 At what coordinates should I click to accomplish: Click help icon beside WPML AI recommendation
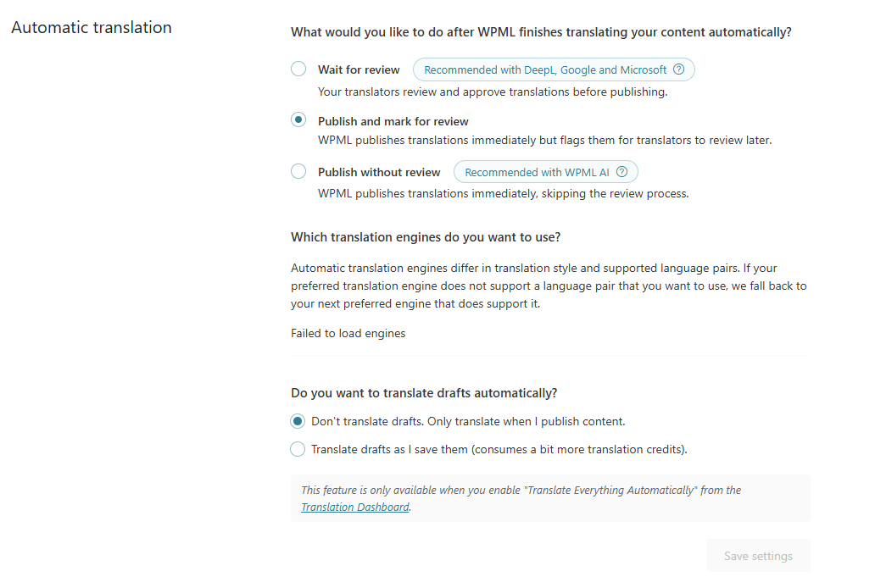coord(621,172)
